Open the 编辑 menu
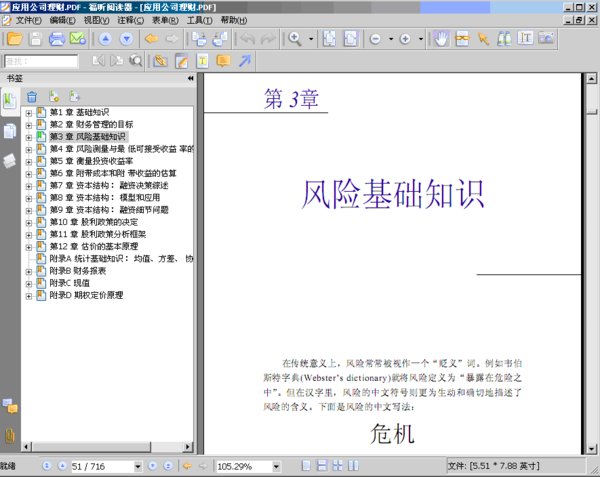The width and height of the screenshot is (600, 477). [x=62, y=20]
